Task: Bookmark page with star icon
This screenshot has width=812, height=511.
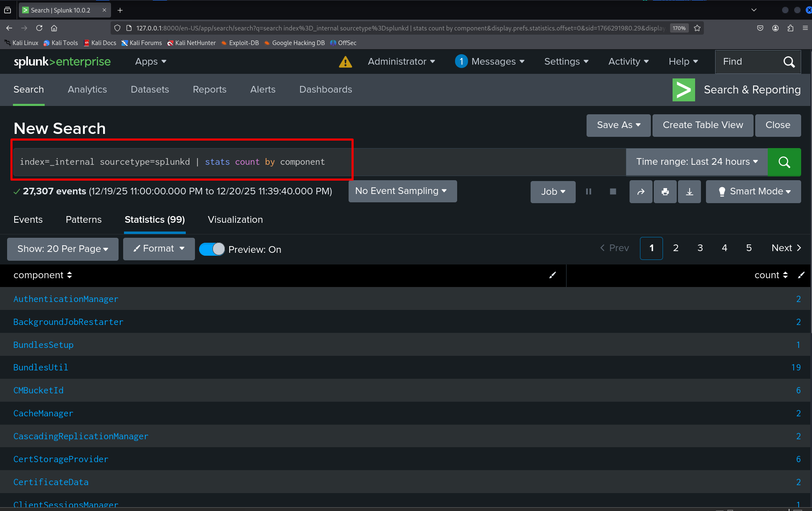Action: (x=697, y=28)
